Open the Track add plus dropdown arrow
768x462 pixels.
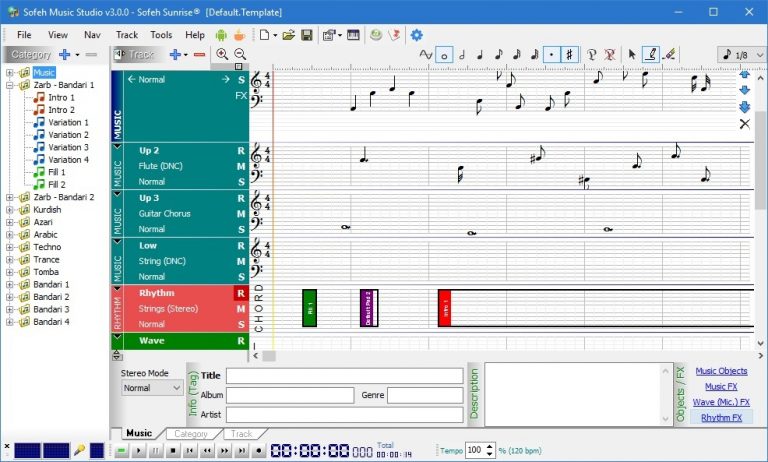pos(186,55)
